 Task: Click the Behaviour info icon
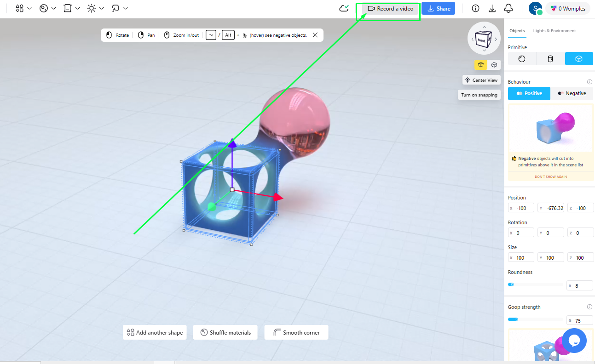tap(589, 82)
